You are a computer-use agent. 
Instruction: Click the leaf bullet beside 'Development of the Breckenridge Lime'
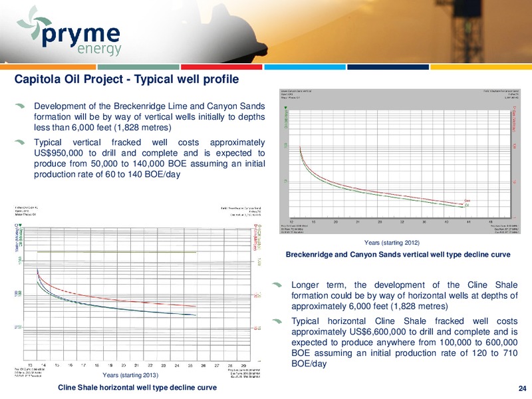point(20,106)
